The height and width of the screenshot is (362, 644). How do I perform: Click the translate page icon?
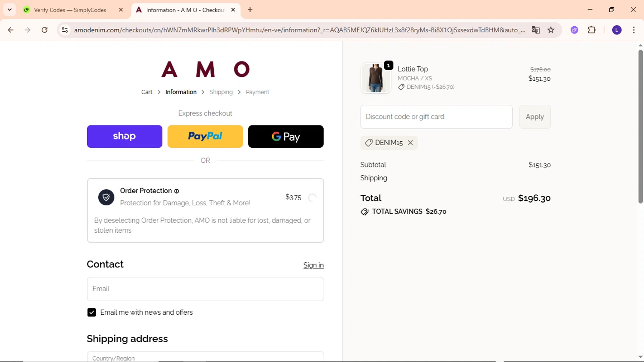point(535,30)
